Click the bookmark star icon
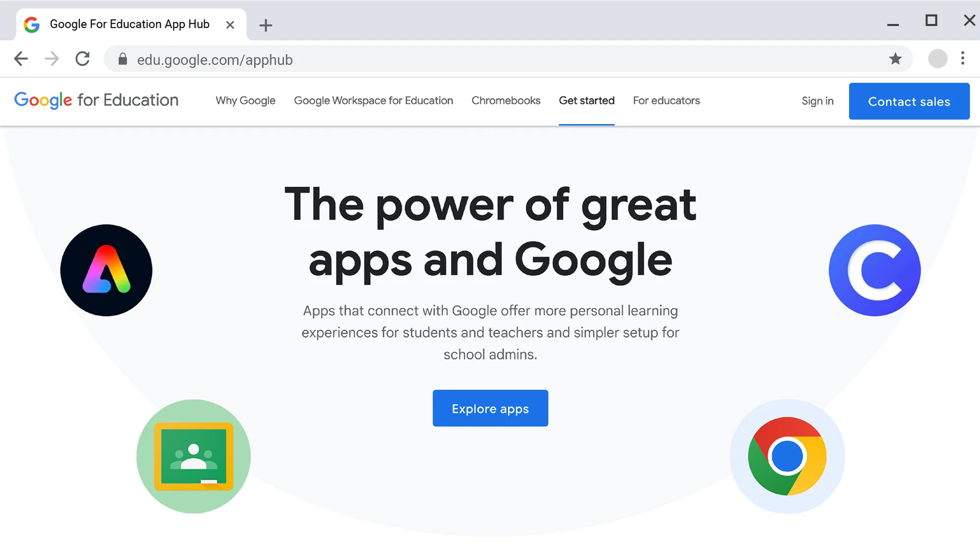 pyautogui.click(x=896, y=59)
